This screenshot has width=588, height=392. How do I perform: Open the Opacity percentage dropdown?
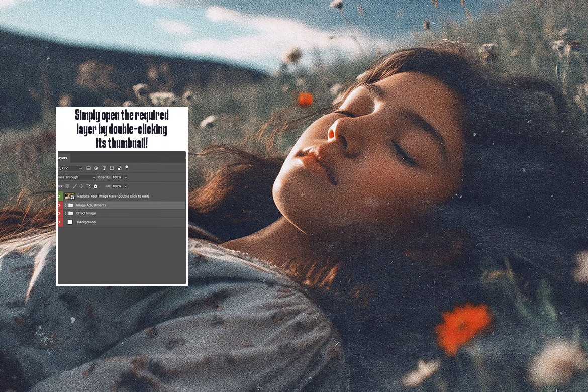(x=126, y=177)
